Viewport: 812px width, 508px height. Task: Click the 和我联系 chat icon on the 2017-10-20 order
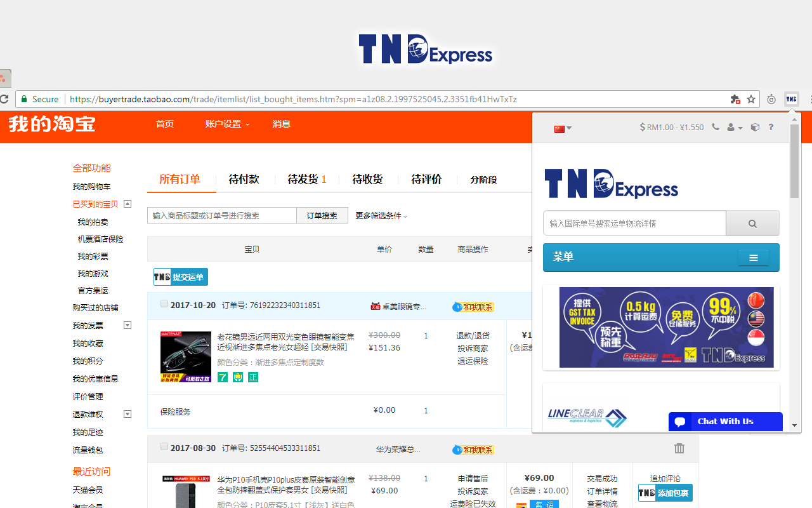pyautogui.click(x=473, y=307)
